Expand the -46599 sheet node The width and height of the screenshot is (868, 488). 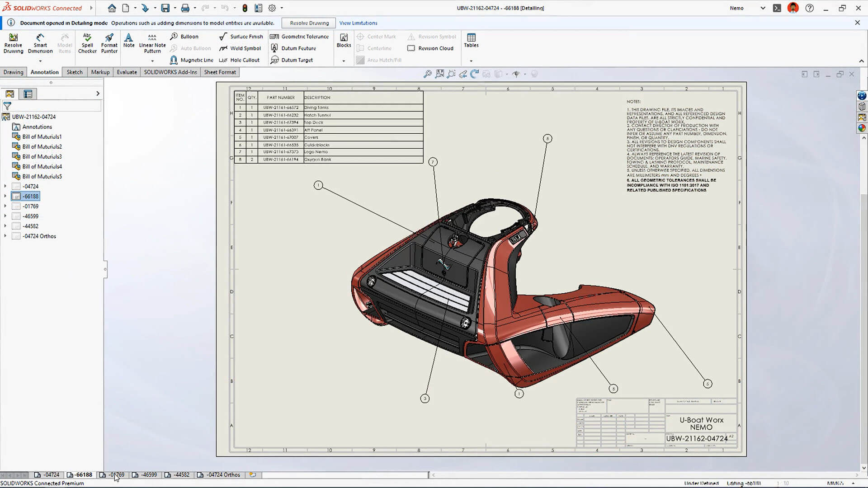pyautogui.click(x=5, y=216)
